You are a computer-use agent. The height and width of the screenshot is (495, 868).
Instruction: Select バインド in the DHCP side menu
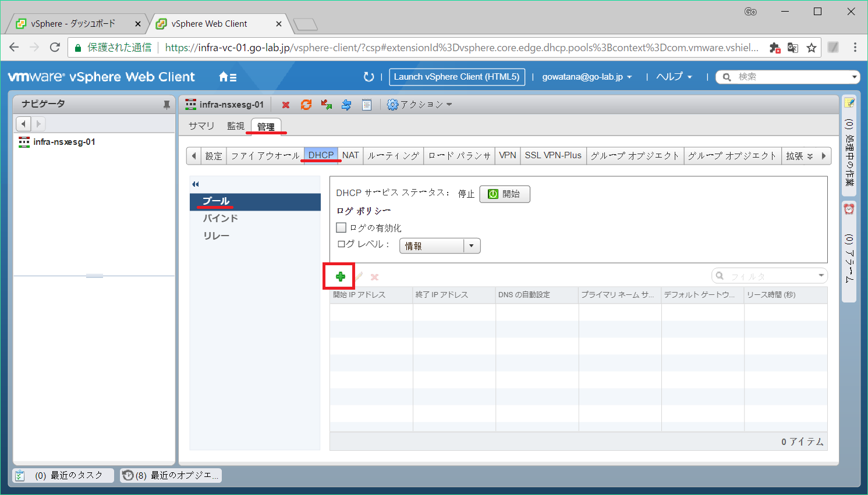pyautogui.click(x=255, y=219)
